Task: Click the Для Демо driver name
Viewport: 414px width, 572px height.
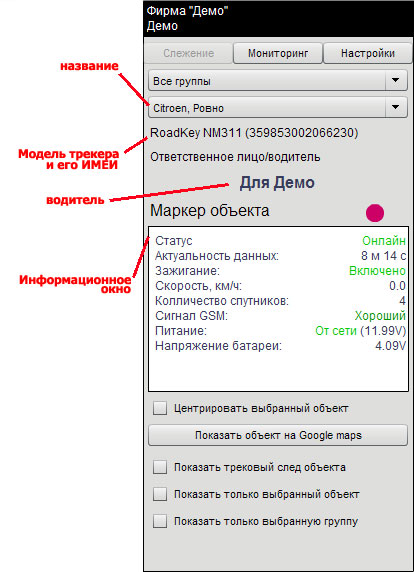Action: pyautogui.click(x=277, y=183)
